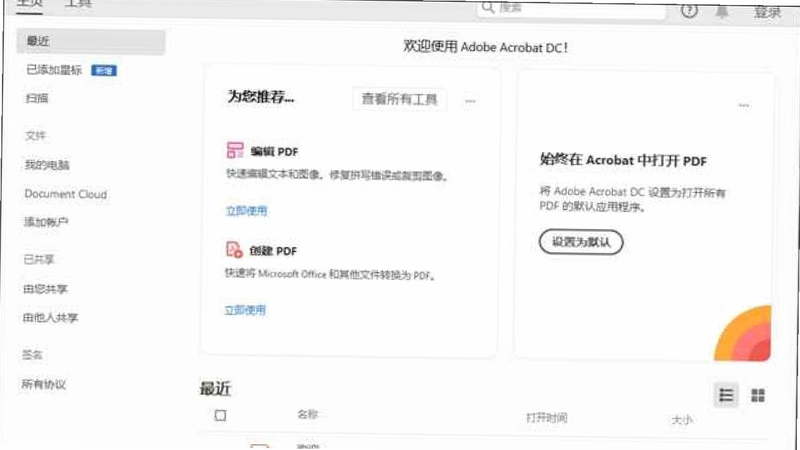
Task: Switch to the 主页 tab
Action: [29, 4]
